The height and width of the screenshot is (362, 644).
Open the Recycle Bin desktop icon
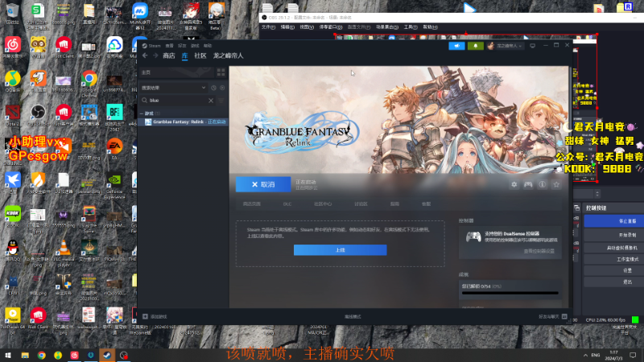coord(13,14)
